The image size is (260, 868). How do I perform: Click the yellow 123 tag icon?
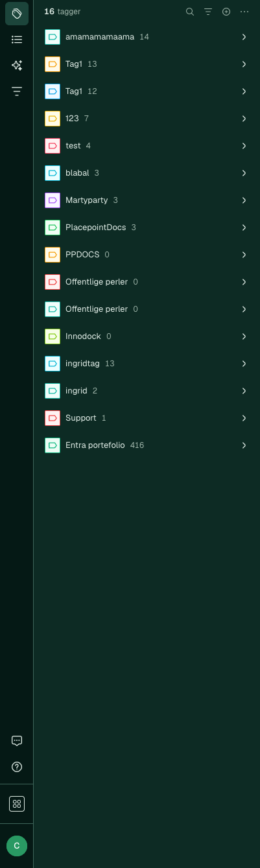(53, 119)
